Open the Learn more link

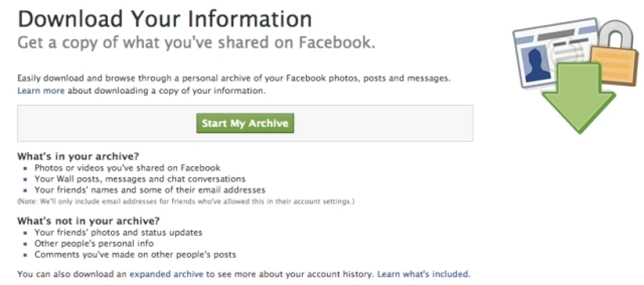(x=41, y=91)
